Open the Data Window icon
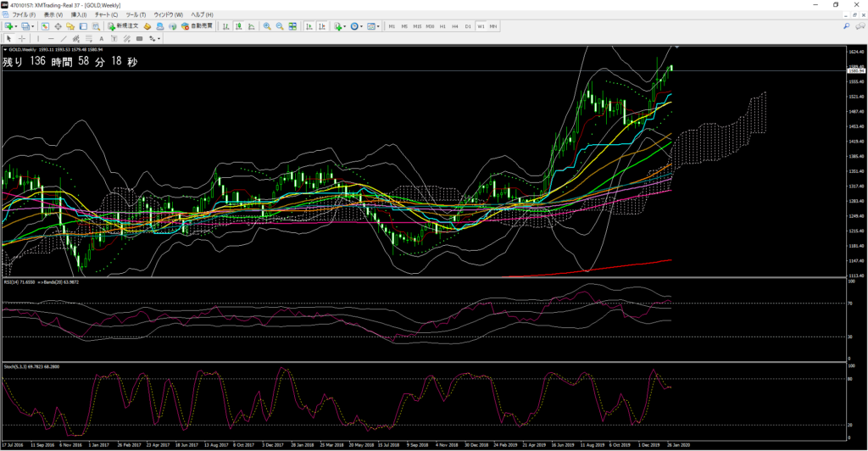This screenshot has height=451, width=868. (x=58, y=26)
